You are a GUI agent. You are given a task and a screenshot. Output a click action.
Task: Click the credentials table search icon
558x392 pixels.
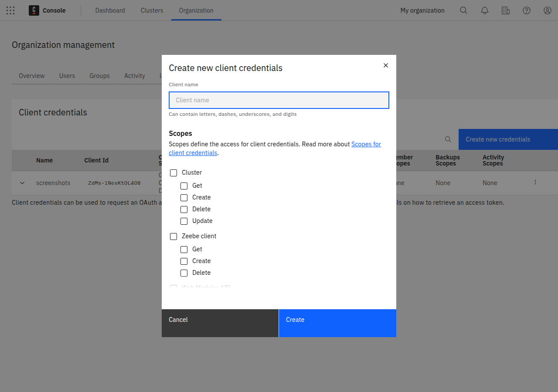[x=448, y=139]
